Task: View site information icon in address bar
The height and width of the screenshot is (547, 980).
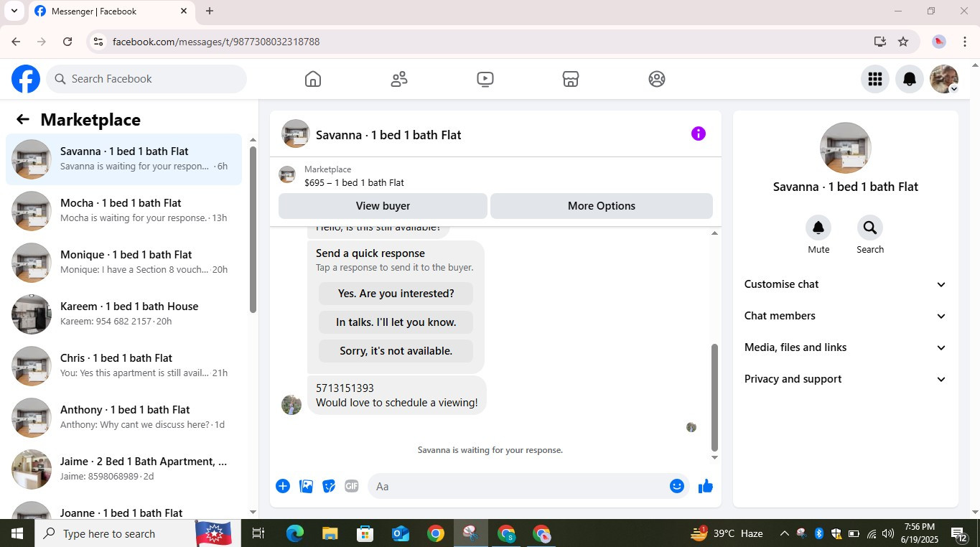Action: (x=99, y=42)
